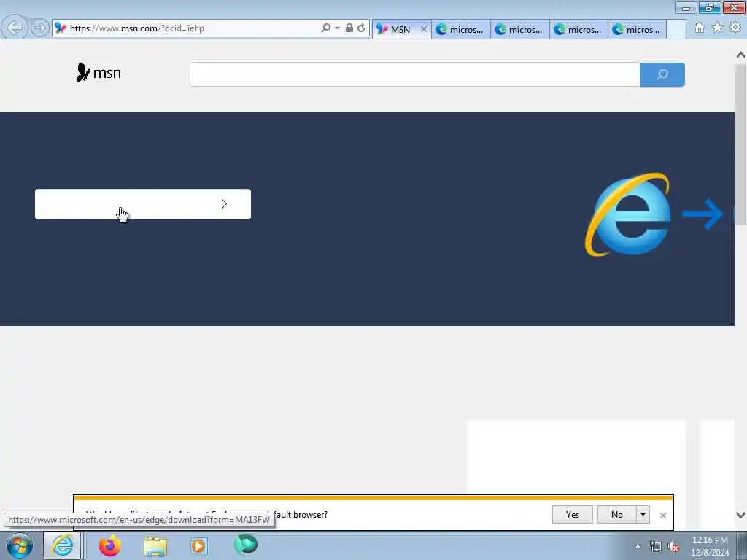The width and height of the screenshot is (747, 560).
Task: Expand the No button dropdown arrow
Action: tap(643, 514)
